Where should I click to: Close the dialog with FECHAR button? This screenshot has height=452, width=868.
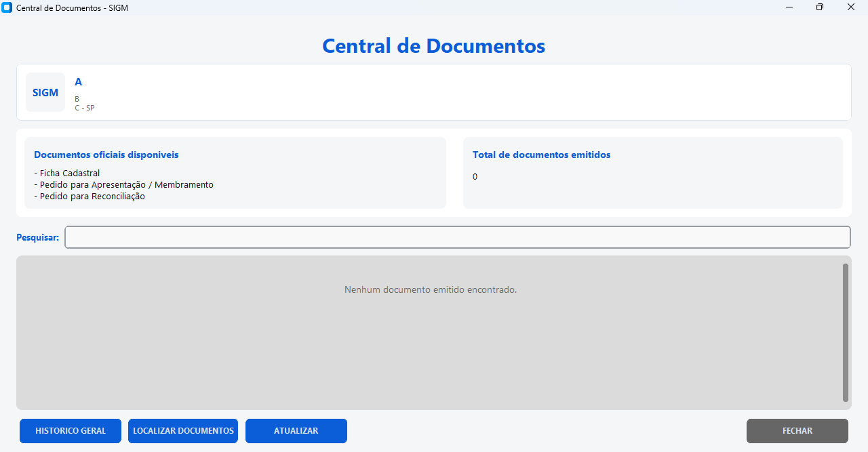[797, 431]
